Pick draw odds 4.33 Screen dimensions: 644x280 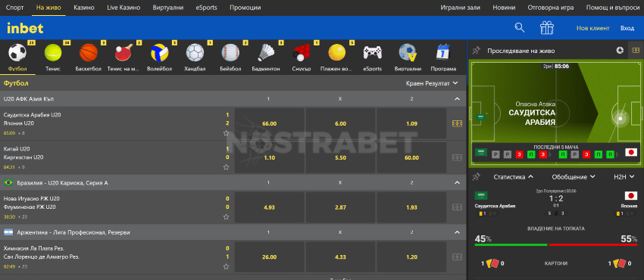[x=340, y=257]
